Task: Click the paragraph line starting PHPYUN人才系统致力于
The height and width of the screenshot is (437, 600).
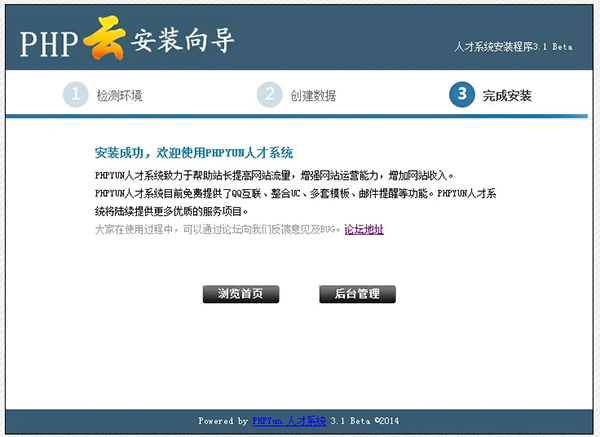Action: [274, 176]
